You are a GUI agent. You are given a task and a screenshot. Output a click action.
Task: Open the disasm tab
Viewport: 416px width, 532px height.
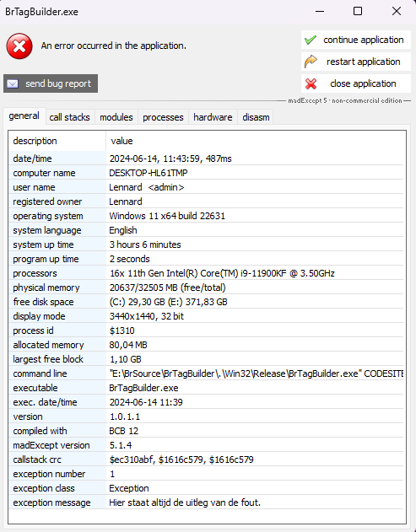coord(256,117)
